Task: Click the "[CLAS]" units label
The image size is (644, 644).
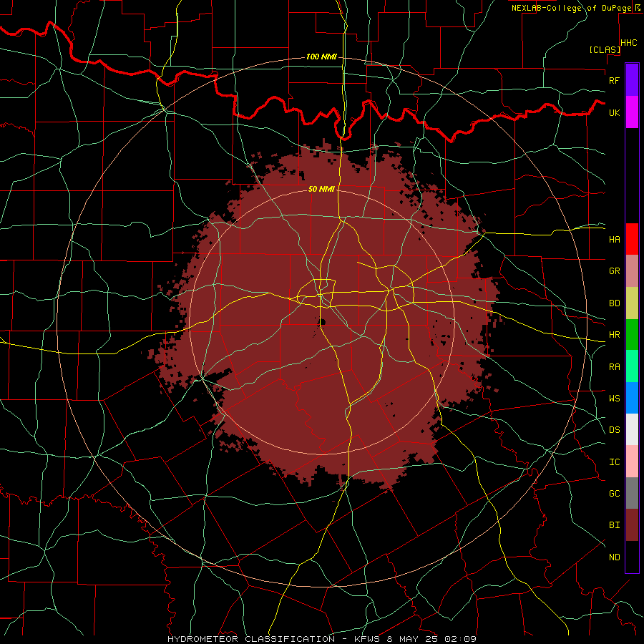Action: (x=605, y=49)
